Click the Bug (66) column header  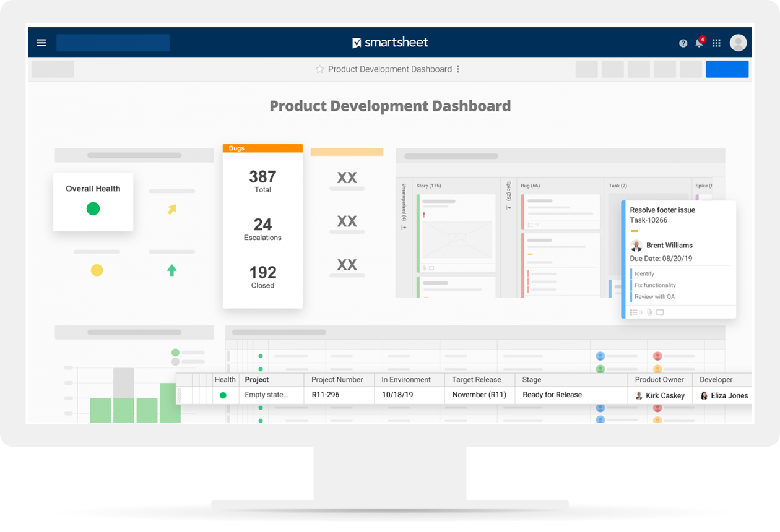tap(531, 186)
